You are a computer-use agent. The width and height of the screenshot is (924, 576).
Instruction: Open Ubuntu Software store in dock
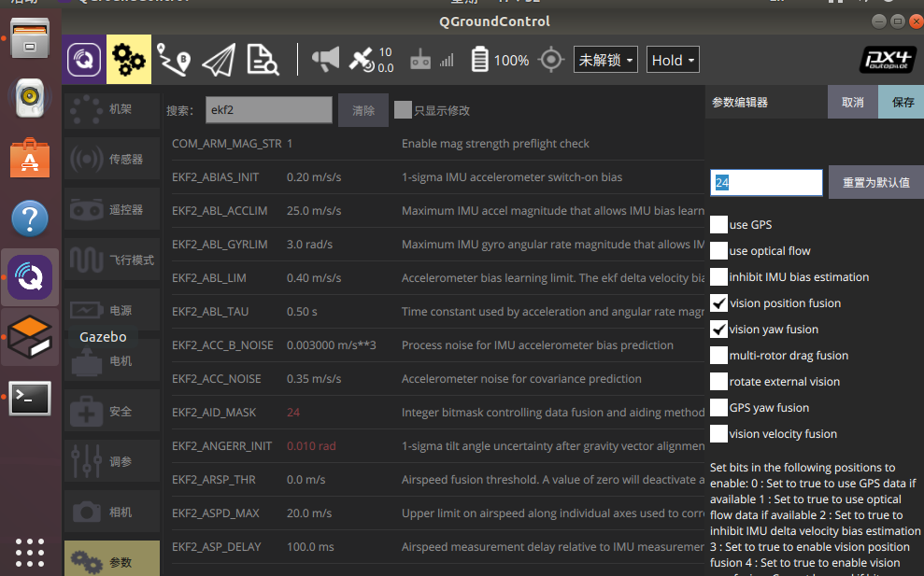click(30, 158)
